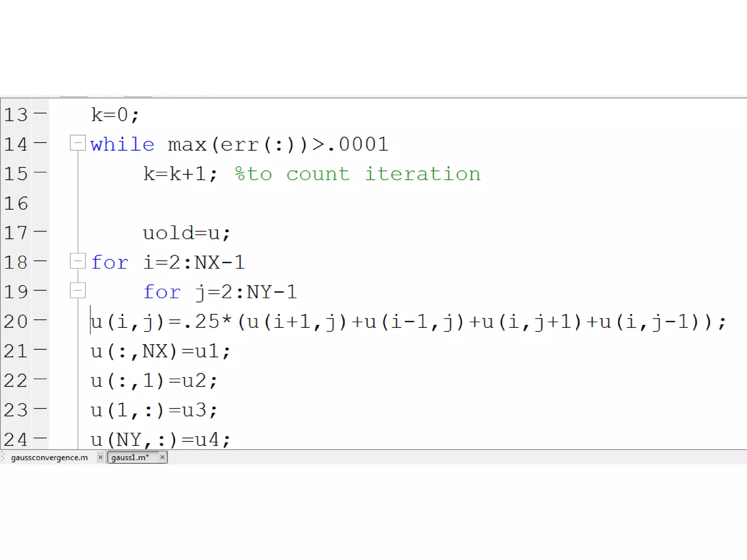Viewport: 747px width, 560px height.
Task: Close the gaussconvergence.m tab
Action: 100,457
